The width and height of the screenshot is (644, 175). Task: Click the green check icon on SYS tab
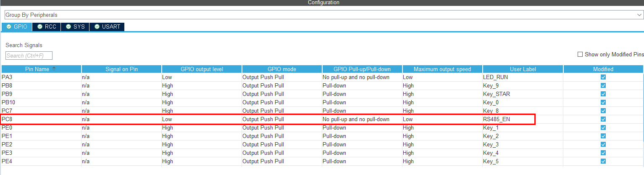(x=68, y=27)
